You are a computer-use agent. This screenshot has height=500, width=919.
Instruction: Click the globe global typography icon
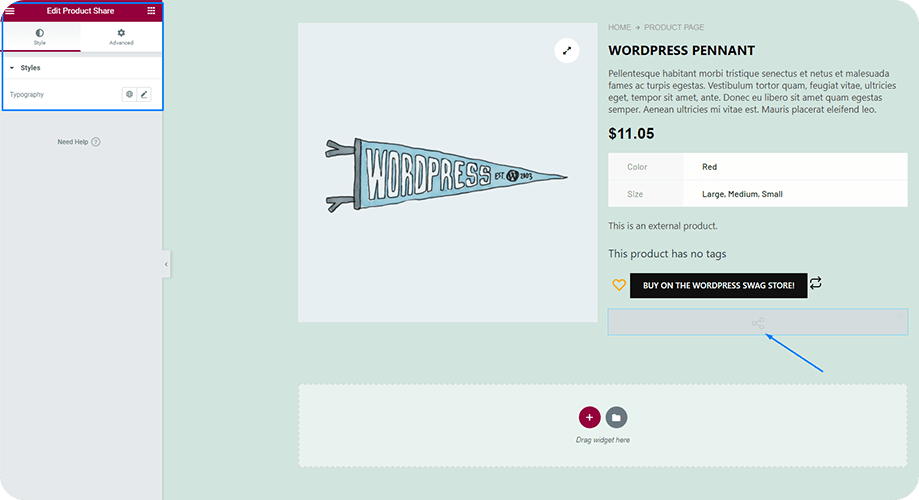pos(130,94)
